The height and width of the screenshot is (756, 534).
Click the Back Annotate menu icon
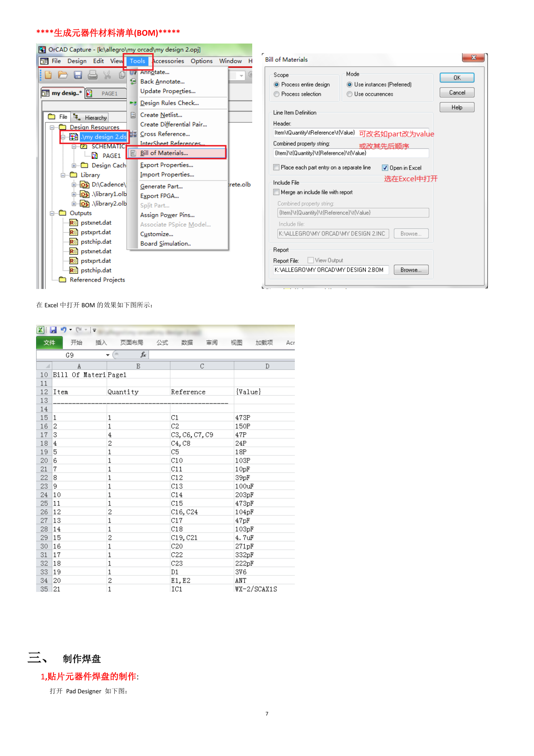pyautogui.click(x=133, y=81)
